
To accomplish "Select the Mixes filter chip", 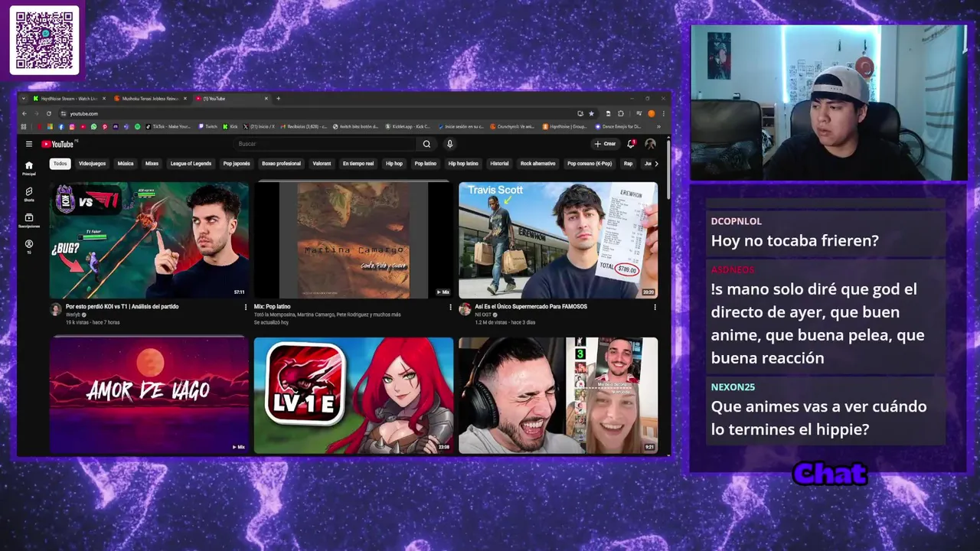I will coord(152,163).
